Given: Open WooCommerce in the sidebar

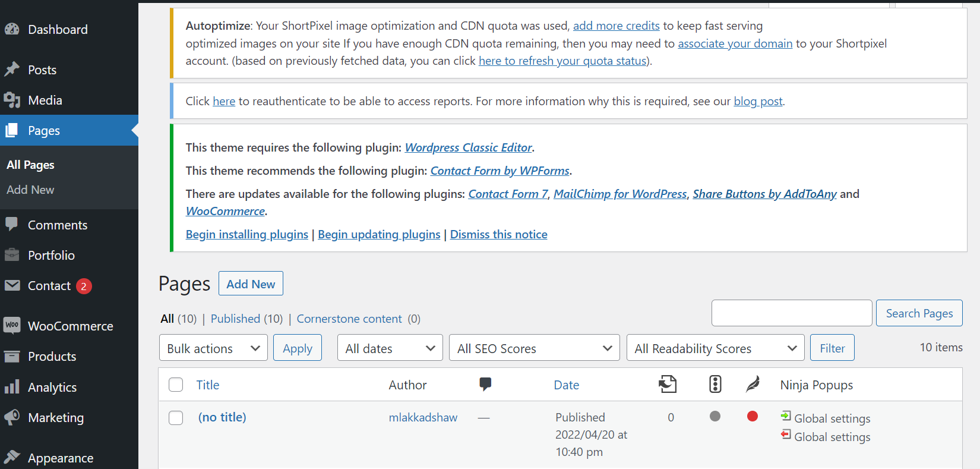Looking at the screenshot, I should 70,326.
